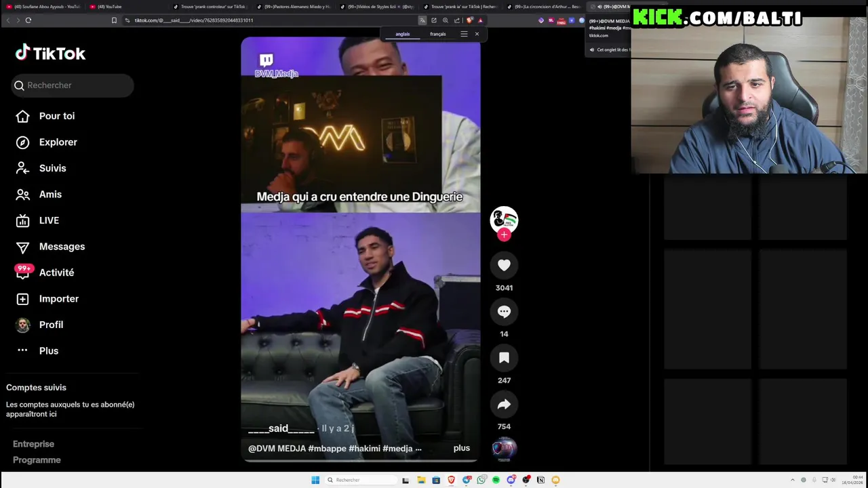
Task: Open Brave browser on the taskbar
Action: (451, 480)
